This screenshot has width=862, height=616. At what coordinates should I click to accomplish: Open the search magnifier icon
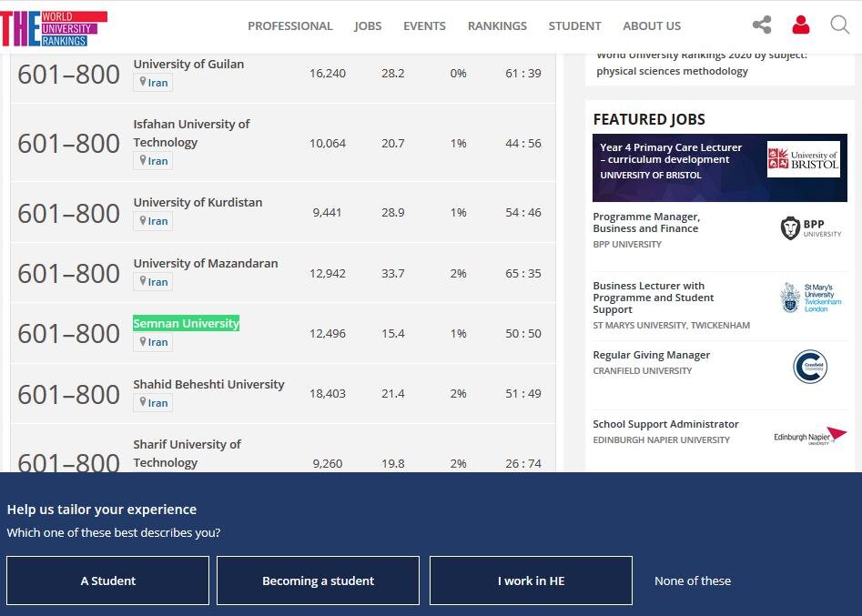click(x=839, y=25)
